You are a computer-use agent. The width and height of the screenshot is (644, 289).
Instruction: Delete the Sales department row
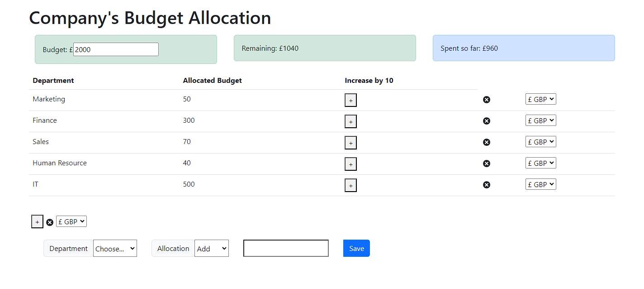pyautogui.click(x=487, y=142)
